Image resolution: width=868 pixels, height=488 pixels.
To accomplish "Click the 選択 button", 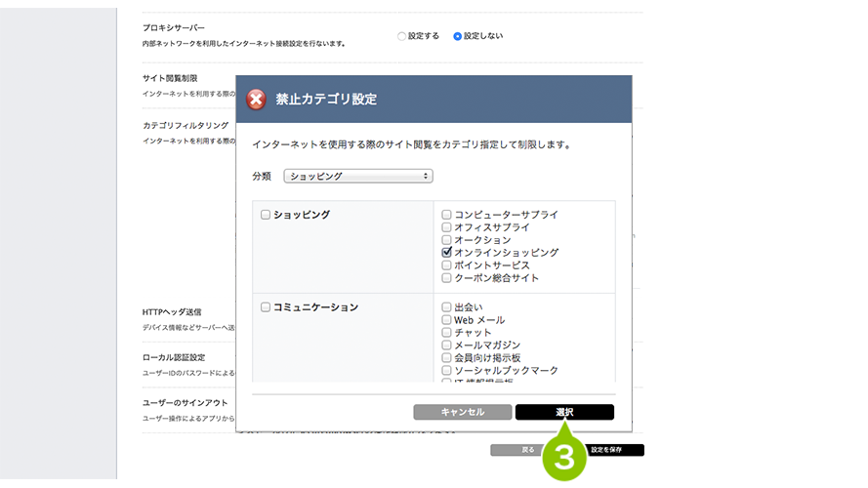I will [x=564, y=412].
